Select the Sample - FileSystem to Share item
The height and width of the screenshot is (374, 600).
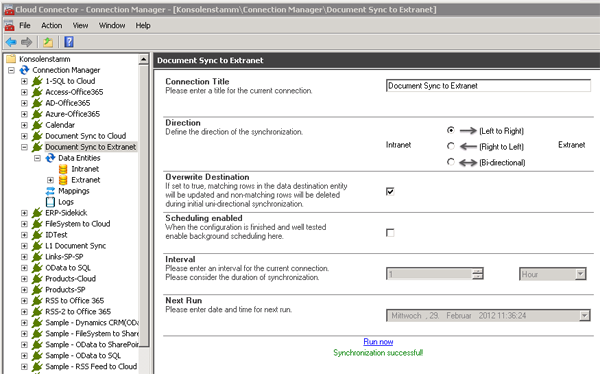click(x=91, y=334)
